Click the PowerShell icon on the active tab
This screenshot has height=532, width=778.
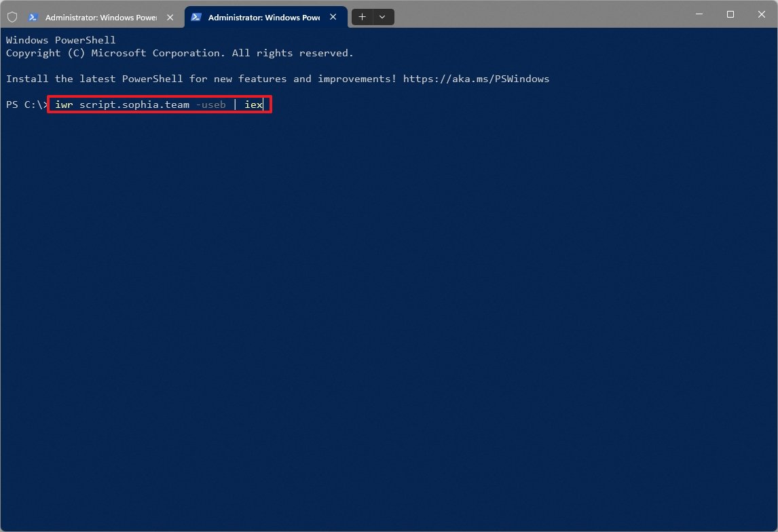tap(195, 17)
